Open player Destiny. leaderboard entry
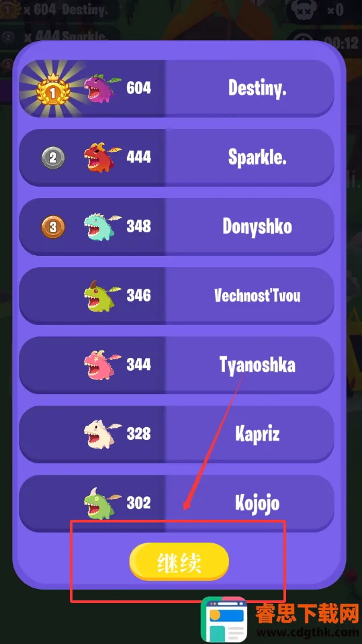 pos(176,88)
